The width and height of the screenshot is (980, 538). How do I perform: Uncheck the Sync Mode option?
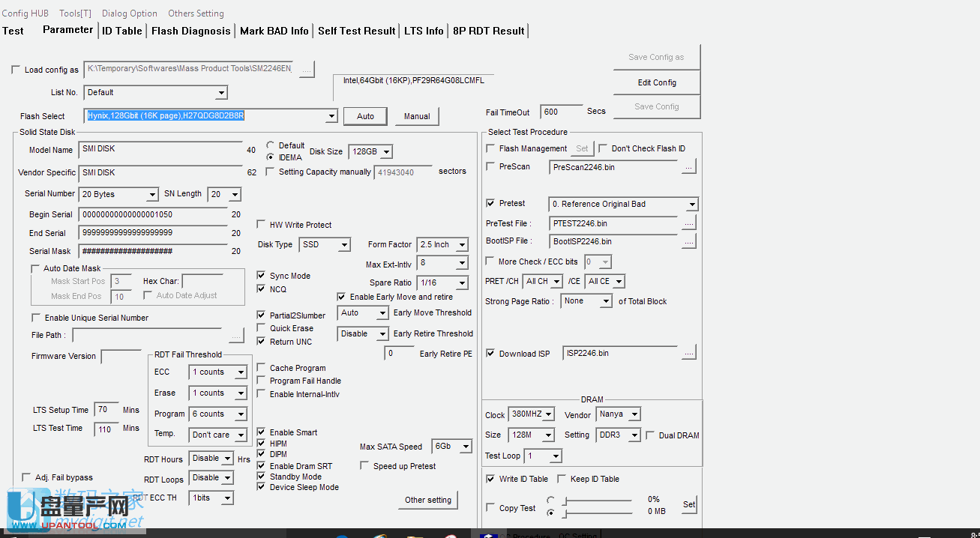(261, 276)
